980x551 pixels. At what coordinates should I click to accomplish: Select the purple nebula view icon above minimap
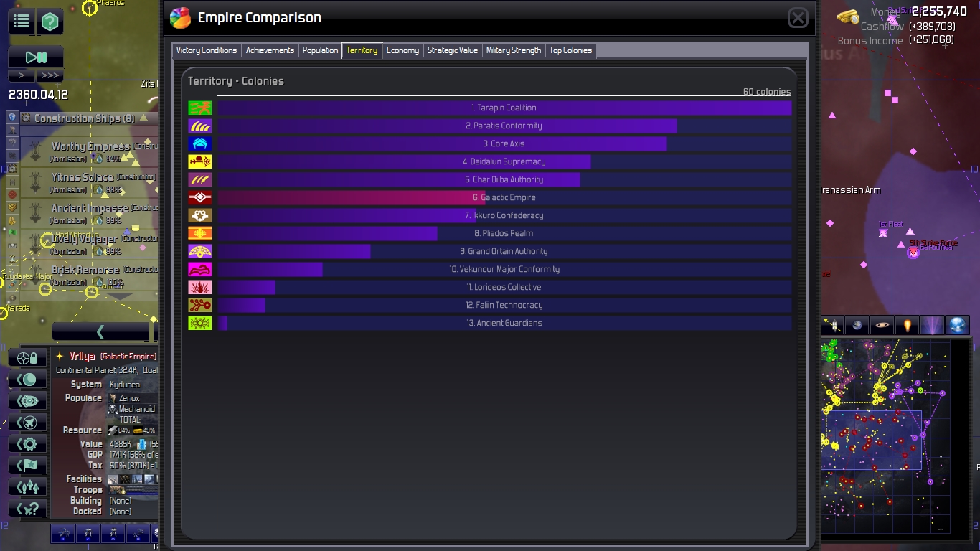(x=933, y=325)
